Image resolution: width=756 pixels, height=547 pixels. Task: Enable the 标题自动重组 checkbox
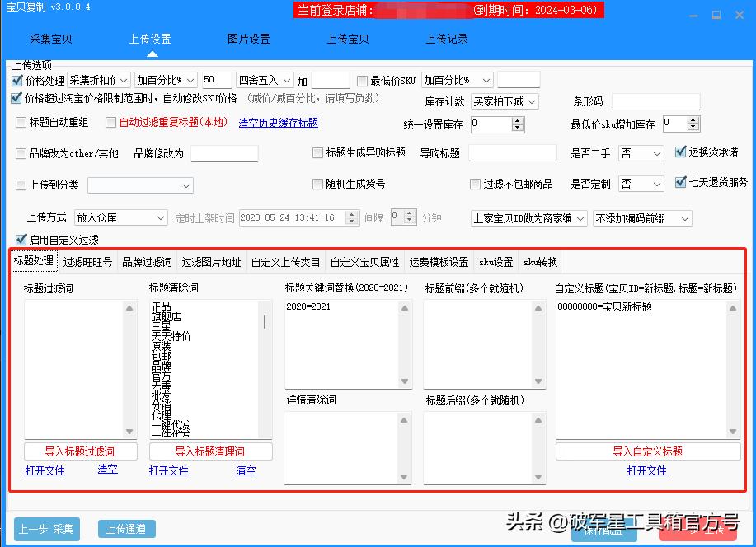click(x=18, y=121)
